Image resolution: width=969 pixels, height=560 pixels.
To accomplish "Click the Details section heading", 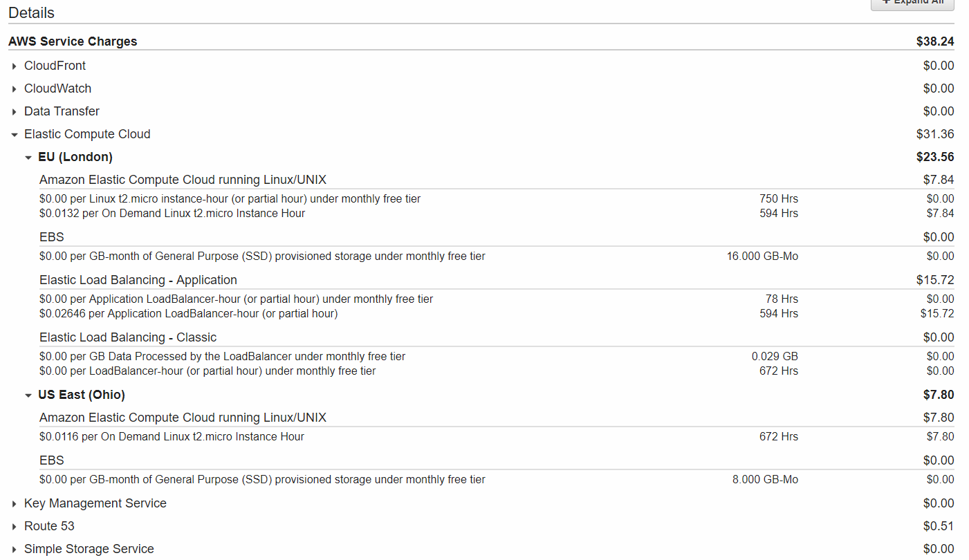I will (31, 13).
